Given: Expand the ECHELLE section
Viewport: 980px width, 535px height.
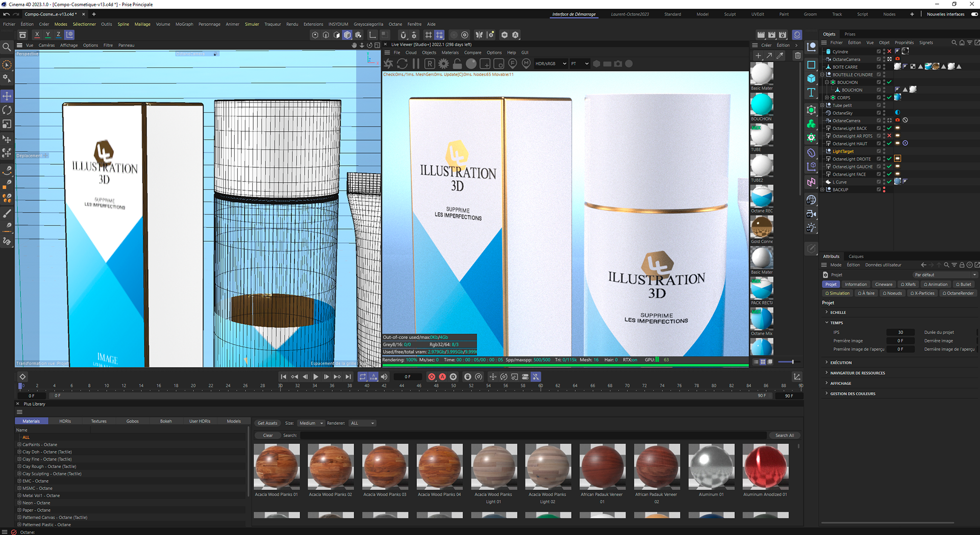Looking at the screenshot, I should 827,312.
